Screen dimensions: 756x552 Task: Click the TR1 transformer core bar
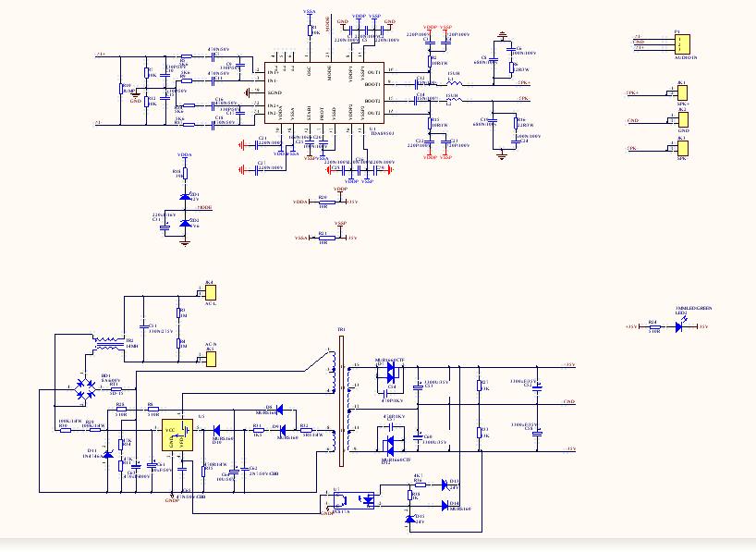point(341,401)
